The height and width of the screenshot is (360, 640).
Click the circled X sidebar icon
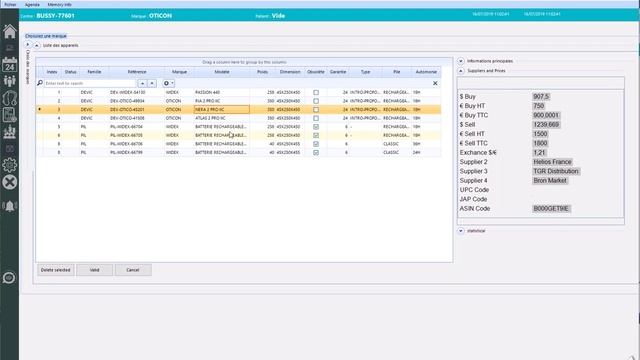[9, 182]
